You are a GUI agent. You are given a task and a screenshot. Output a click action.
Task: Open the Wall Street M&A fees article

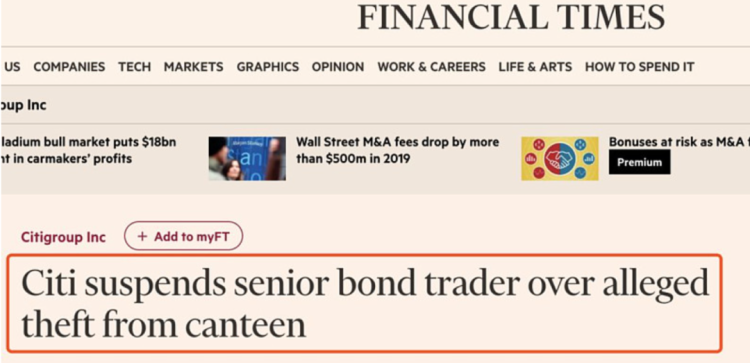click(397, 150)
